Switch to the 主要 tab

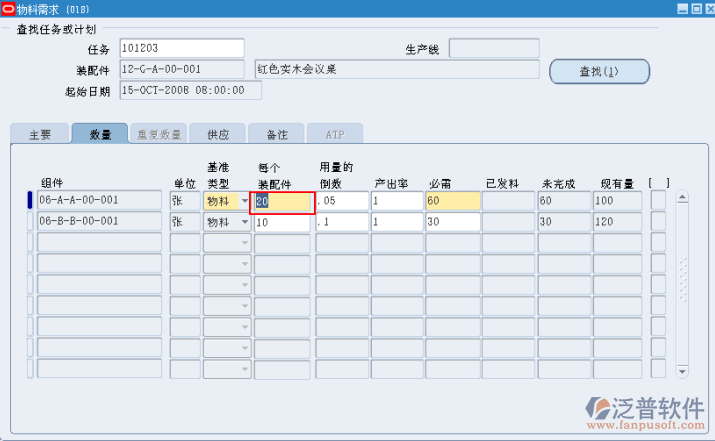coord(40,134)
